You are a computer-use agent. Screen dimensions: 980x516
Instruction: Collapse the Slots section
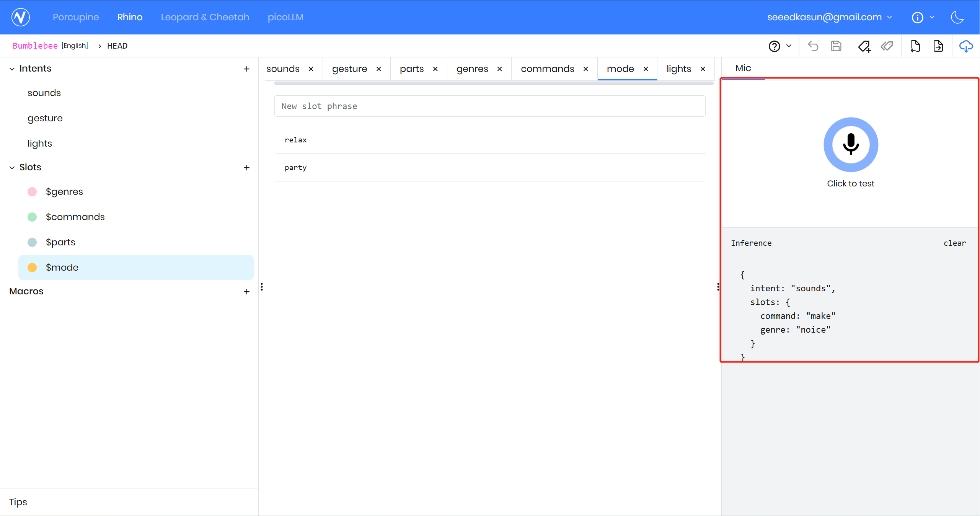click(x=12, y=168)
